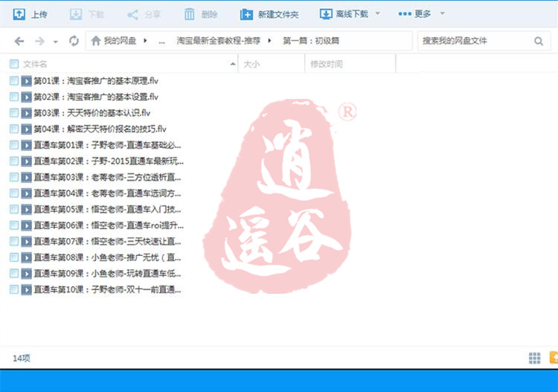558x392 pixels.
Task: Create a folder with 新建文件夹
Action: point(269,14)
